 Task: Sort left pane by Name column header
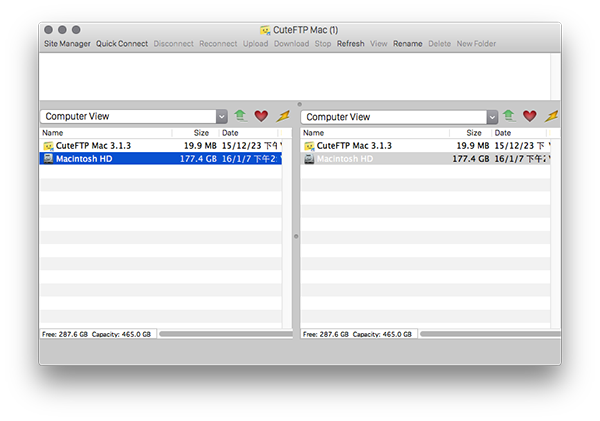(x=106, y=133)
